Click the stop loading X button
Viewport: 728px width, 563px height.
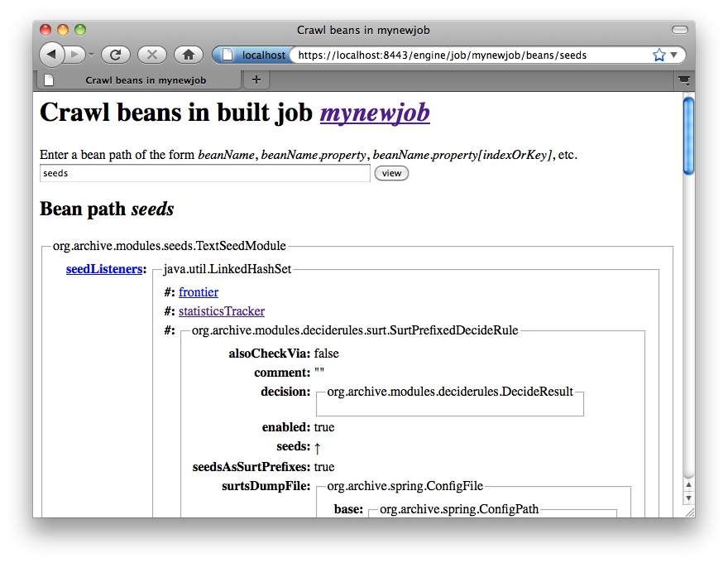point(152,55)
